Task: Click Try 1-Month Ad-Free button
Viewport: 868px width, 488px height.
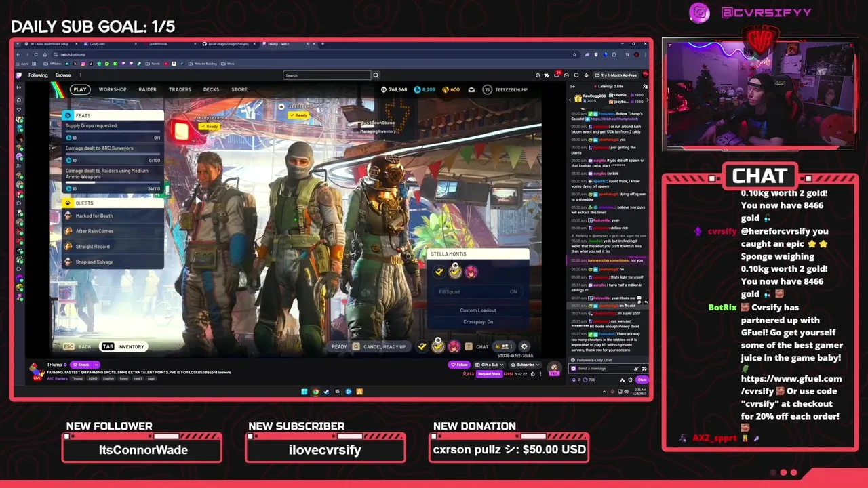Action: [x=616, y=75]
